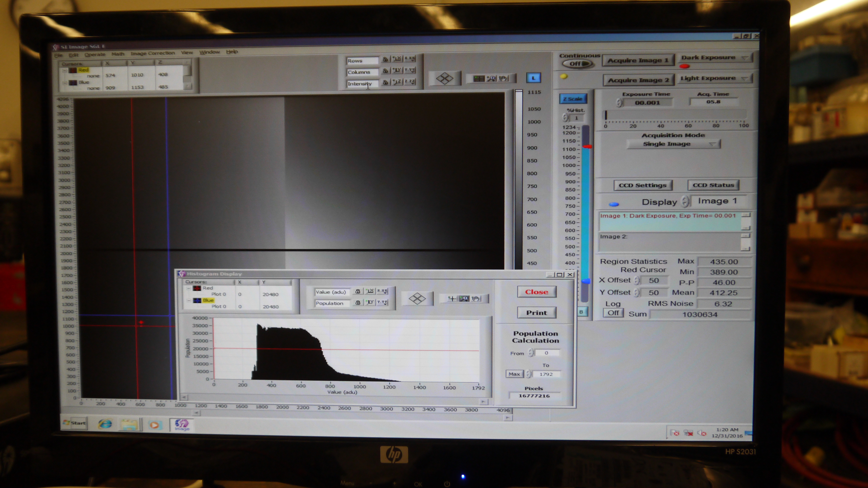
Task: Click the Max selector in Population Calculation
Action: 514,374
